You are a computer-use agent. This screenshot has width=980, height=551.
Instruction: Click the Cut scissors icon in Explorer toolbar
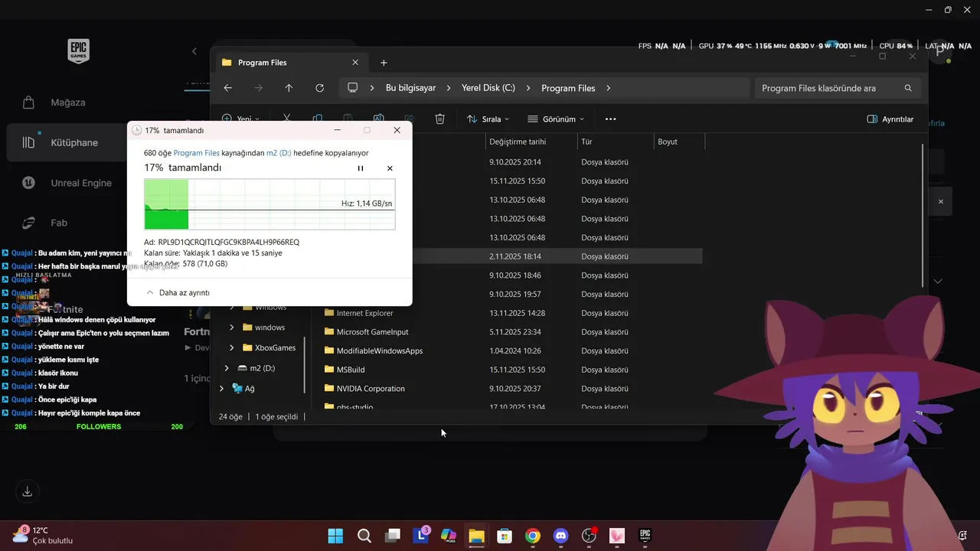(x=287, y=119)
